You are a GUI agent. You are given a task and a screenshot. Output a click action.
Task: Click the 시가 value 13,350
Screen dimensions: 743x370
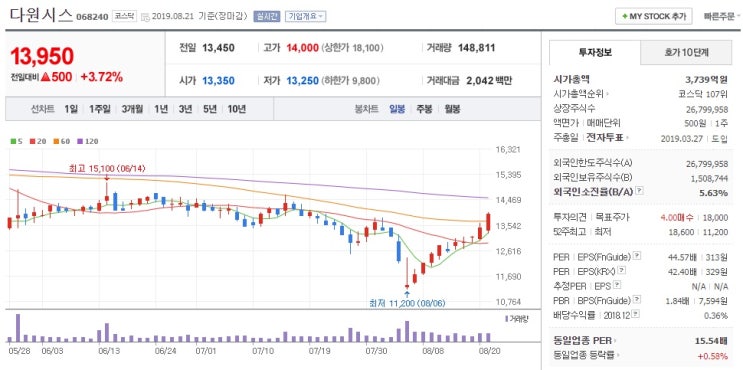218,81
